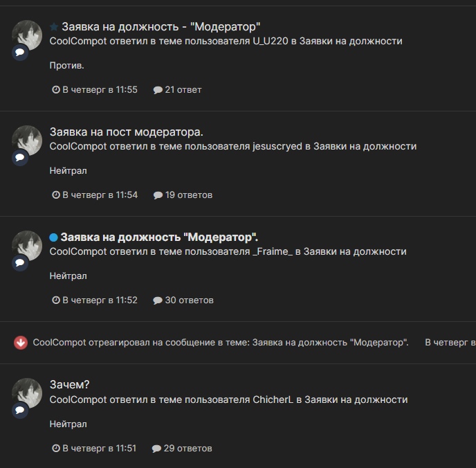
Task: Click the speech bubble icon next to 21 ответ
Action: 158,90
